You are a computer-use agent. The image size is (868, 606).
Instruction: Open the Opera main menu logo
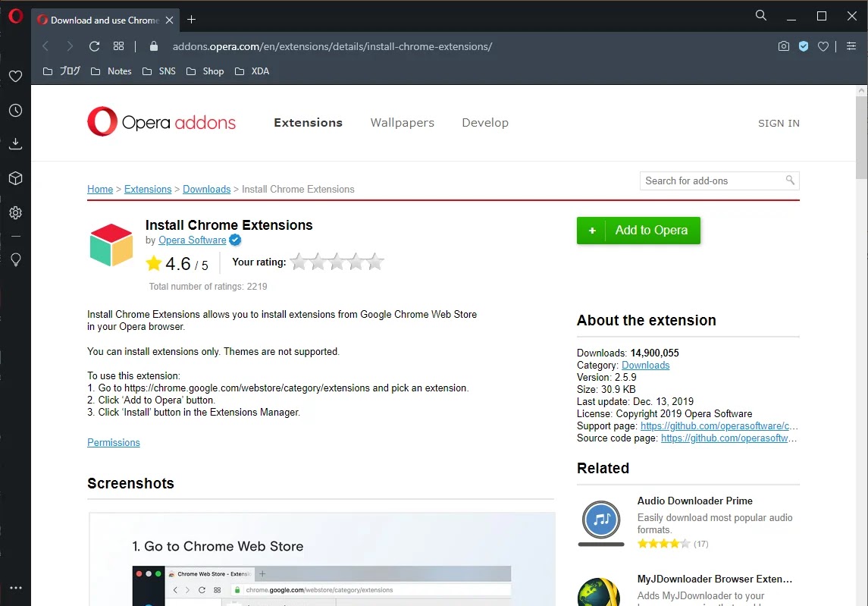[x=15, y=16]
